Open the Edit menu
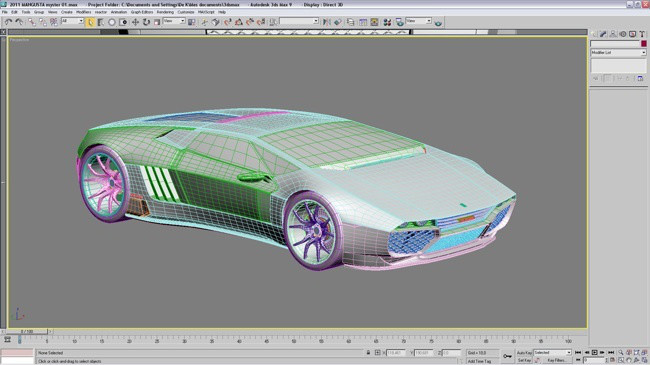This screenshot has width=650, height=365. tap(14, 12)
